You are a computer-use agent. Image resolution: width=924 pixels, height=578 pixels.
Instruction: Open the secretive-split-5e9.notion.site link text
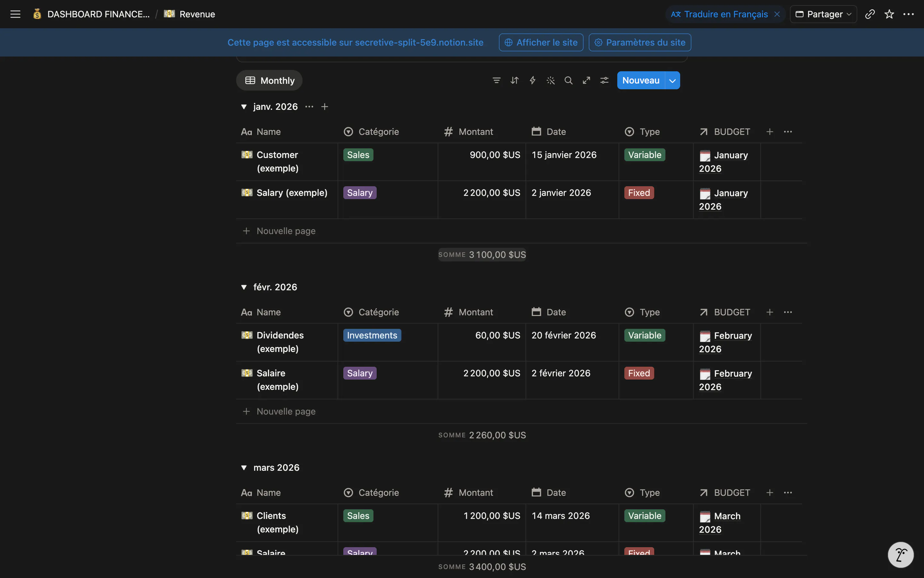tap(419, 42)
